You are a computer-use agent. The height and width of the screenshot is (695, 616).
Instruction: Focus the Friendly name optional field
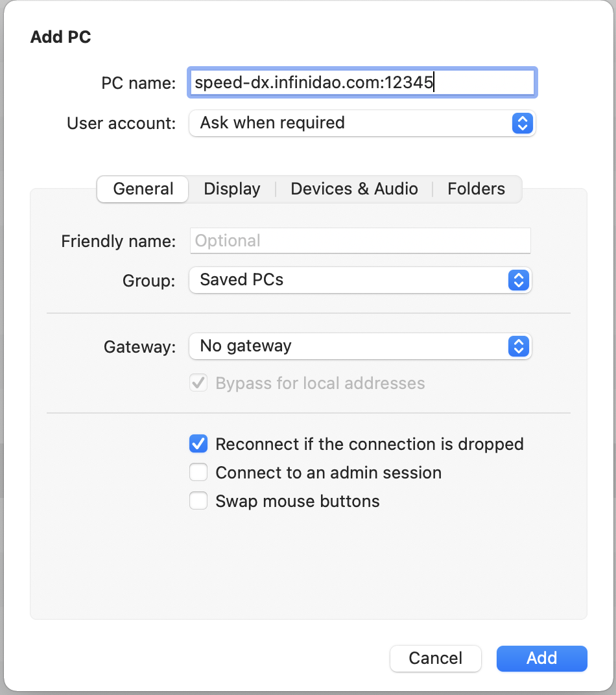click(x=360, y=241)
